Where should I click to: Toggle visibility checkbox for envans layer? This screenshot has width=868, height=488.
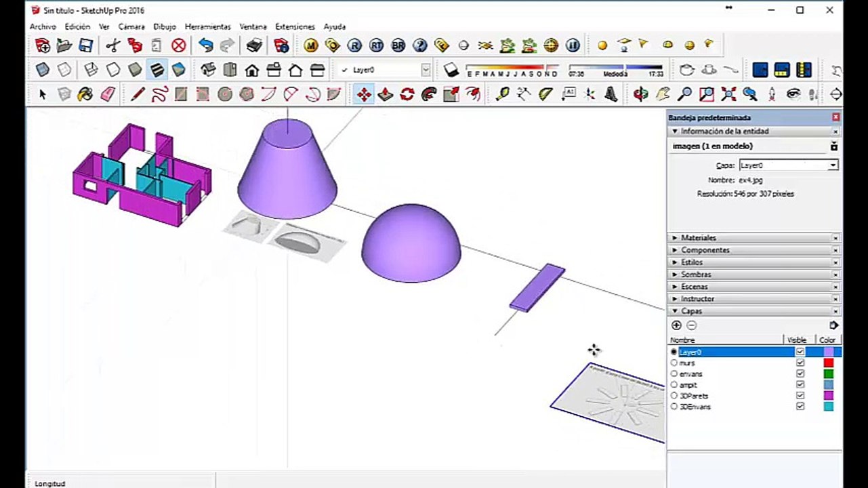pyautogui.click(x=800, y=374)
